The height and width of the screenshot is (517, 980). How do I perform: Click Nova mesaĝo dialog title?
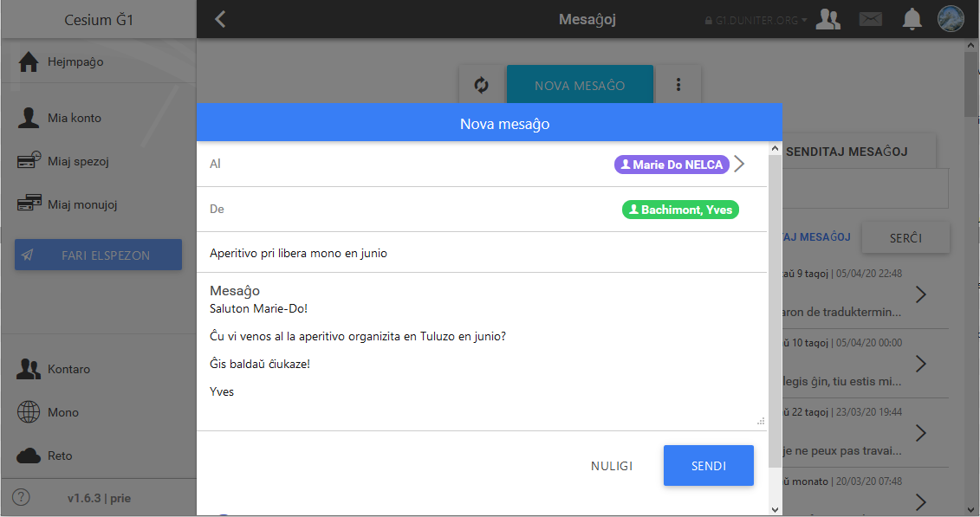pyautogui.click(x=505, y=124)
